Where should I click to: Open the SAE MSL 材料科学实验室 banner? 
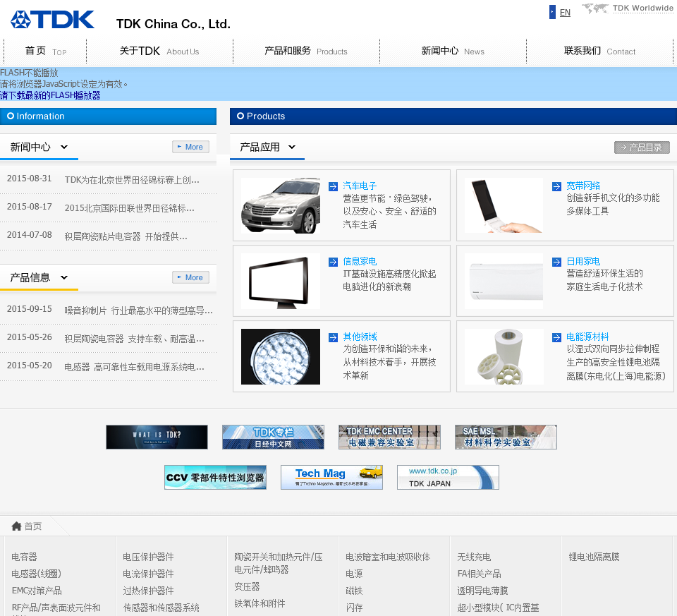click(x=506, y=437)
